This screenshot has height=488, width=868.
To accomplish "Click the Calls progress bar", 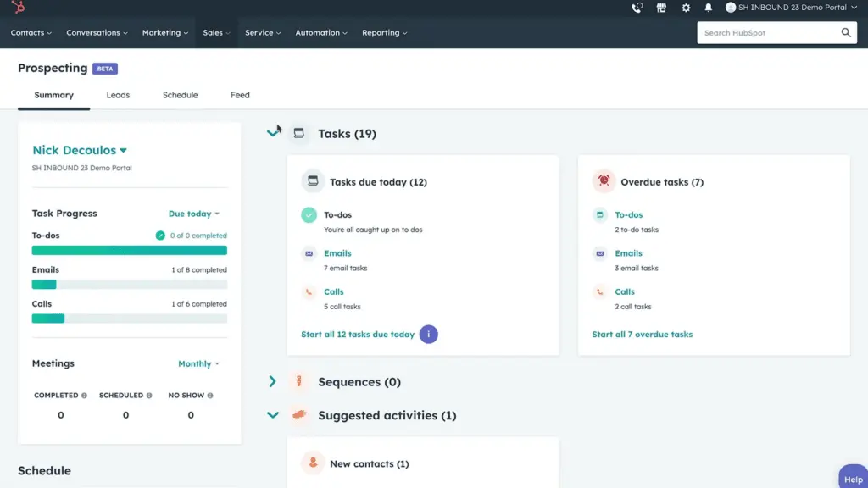I will point(130,319).
